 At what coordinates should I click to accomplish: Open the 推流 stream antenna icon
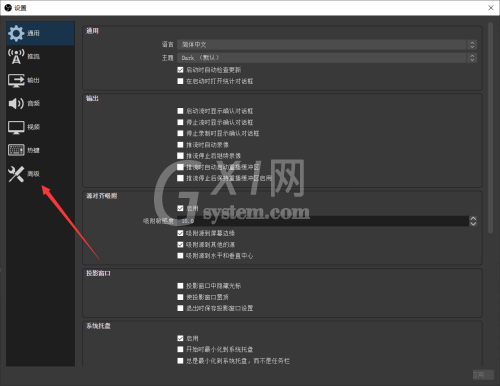(x=16, y=56)
